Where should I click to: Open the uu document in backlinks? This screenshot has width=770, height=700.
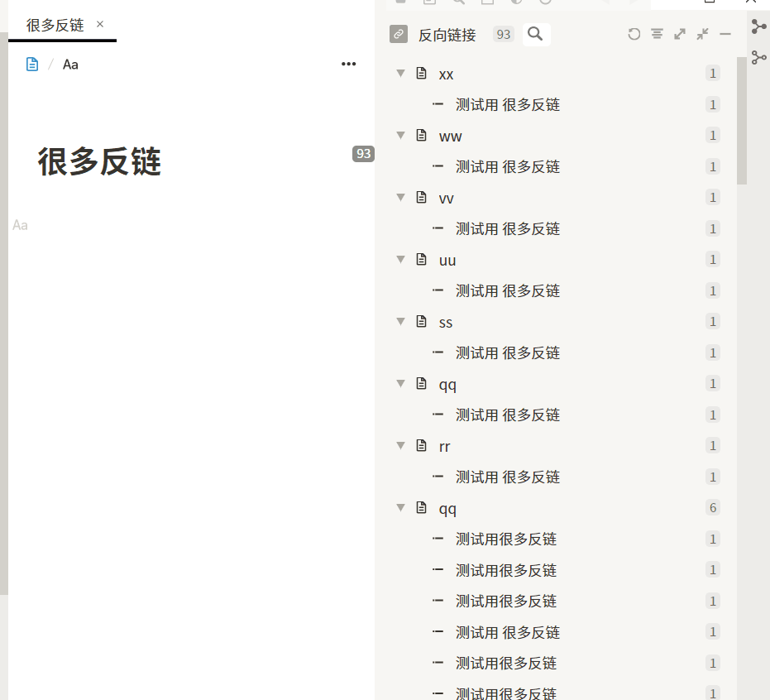[x=447, y=261]
